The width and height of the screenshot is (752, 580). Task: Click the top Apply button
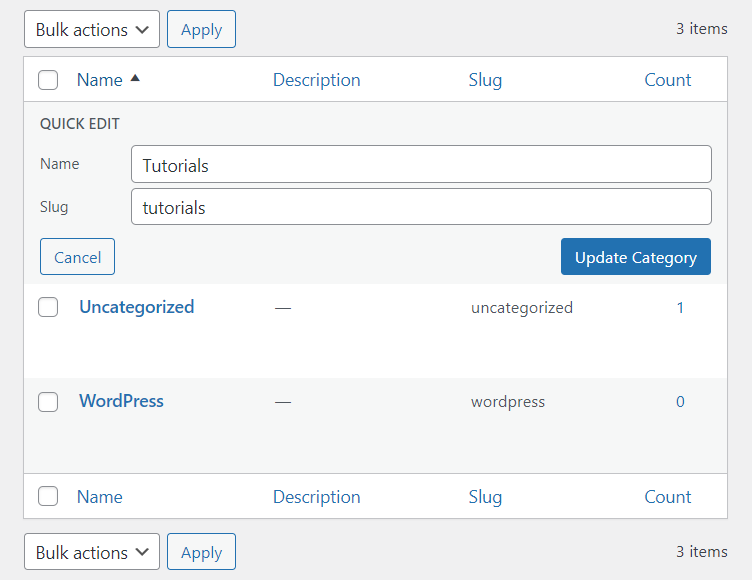[x=201, y=30]
